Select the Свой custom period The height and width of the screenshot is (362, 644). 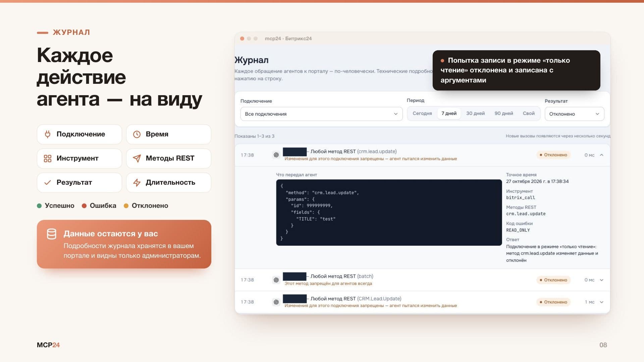coord(529,113)
